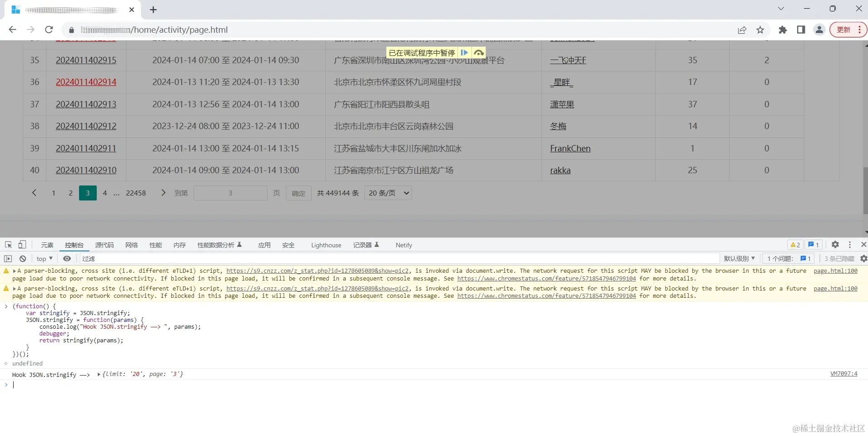The height and width of the screenshot is (436, 868).
Task: Switch to the 元素 tab
Action: 47,245
